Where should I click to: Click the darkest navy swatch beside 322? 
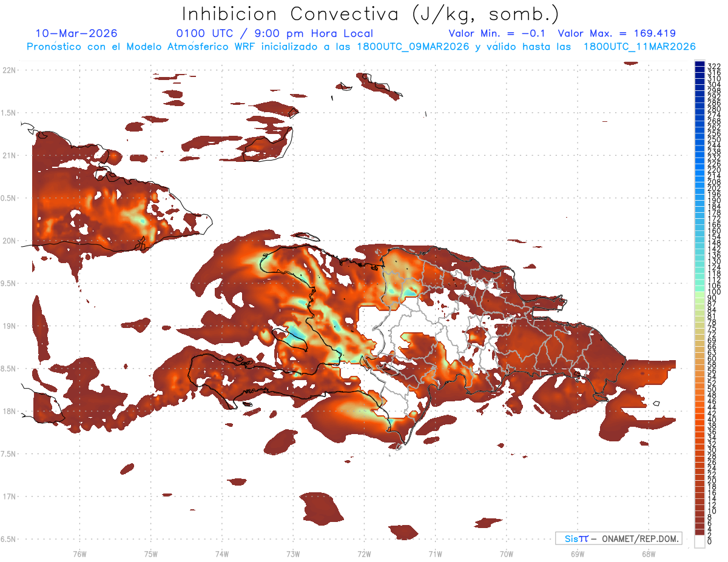(x=699, y=65)
